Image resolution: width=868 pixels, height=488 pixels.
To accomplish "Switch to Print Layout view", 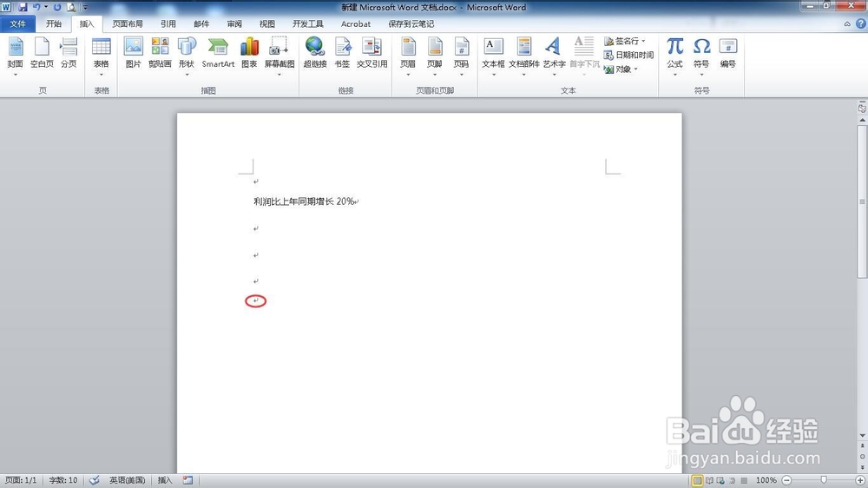I will pyautogui.click(x=698, y=480).
